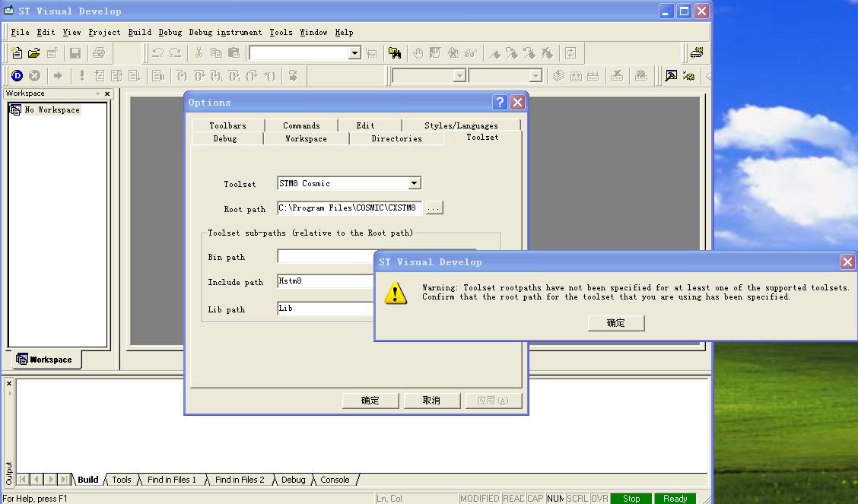Open the Build menu

pyautogui.click(x=139, y=32)
